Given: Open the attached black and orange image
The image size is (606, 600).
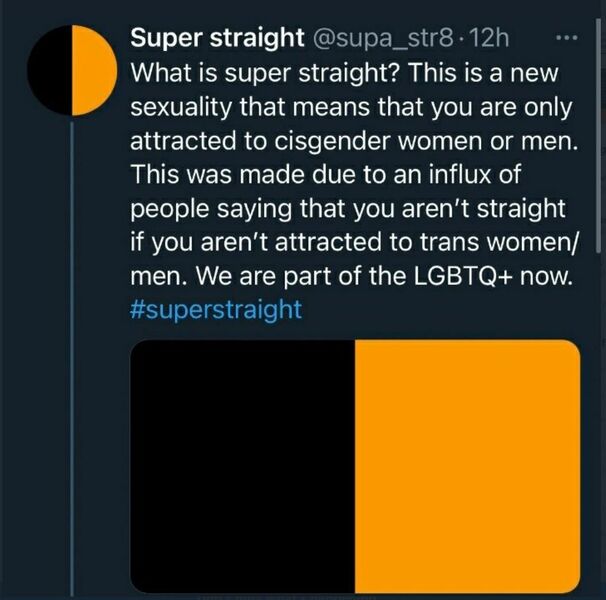Looking at the screenshot, I should [355, 466].
